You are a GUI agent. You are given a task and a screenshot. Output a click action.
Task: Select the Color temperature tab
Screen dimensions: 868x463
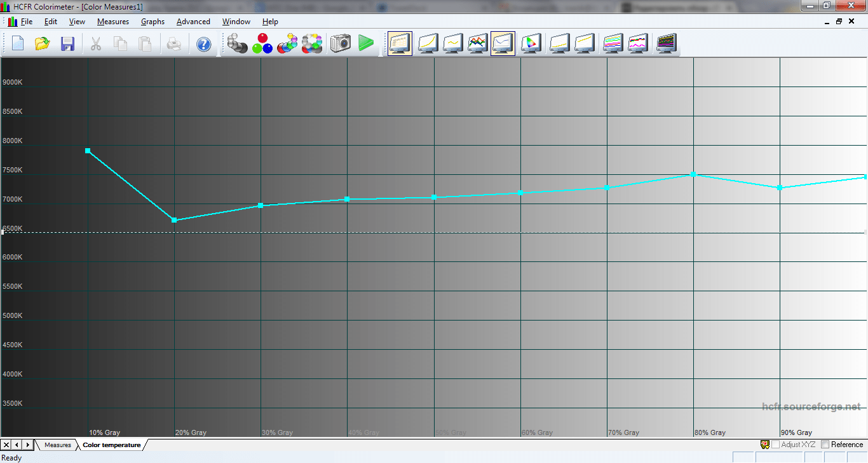[x=111, y=445]
